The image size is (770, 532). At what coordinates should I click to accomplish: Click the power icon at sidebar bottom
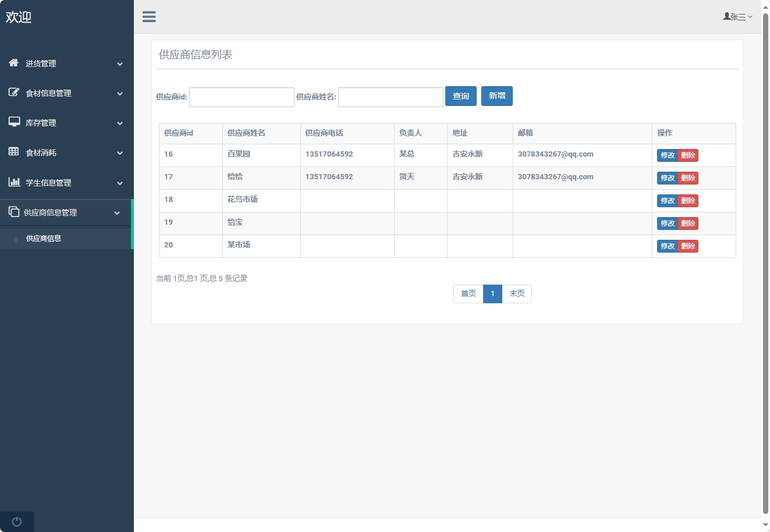(17, 522)
